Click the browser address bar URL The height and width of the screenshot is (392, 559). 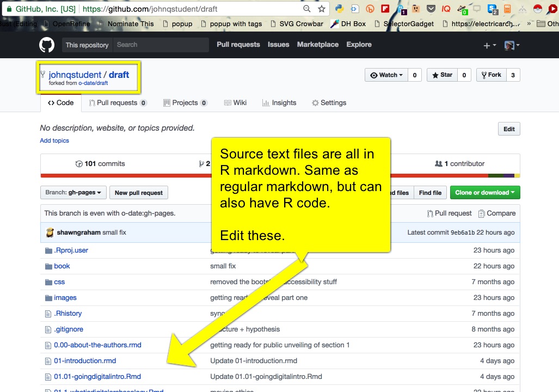[x=150, y=9]
